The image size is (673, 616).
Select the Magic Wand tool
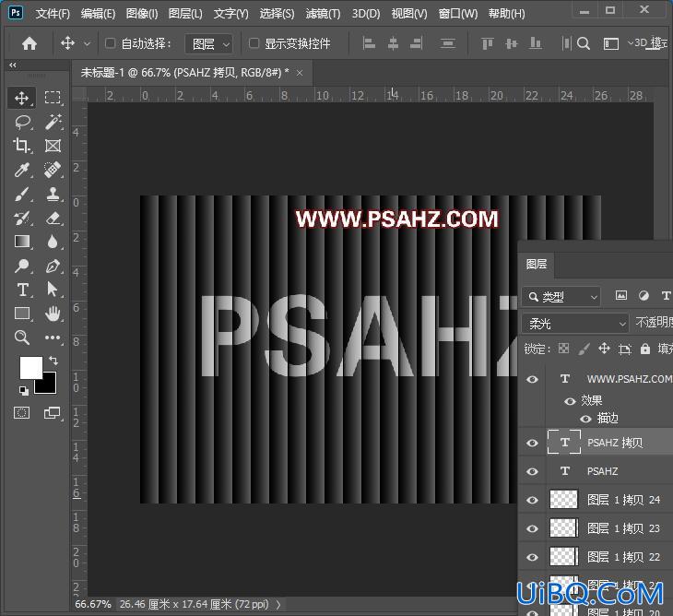click(53, 122)
